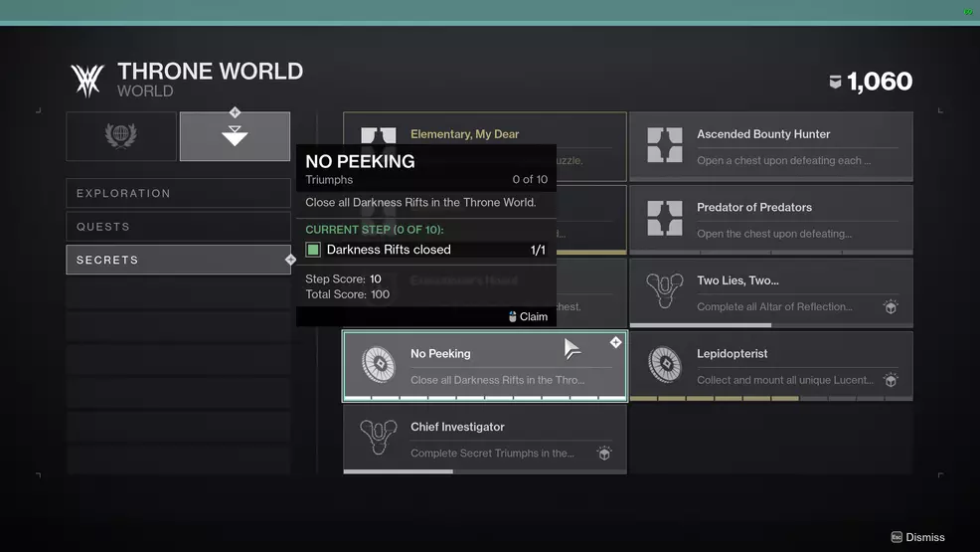Click the Two Lies, Two triumph icon
The height and width of the screenshot is (552, 980).
point(664,292)
